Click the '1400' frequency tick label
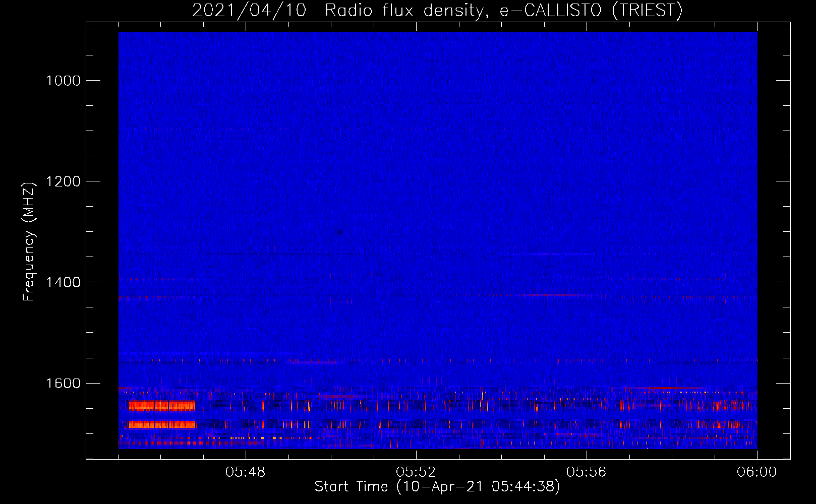 (63, 282)
